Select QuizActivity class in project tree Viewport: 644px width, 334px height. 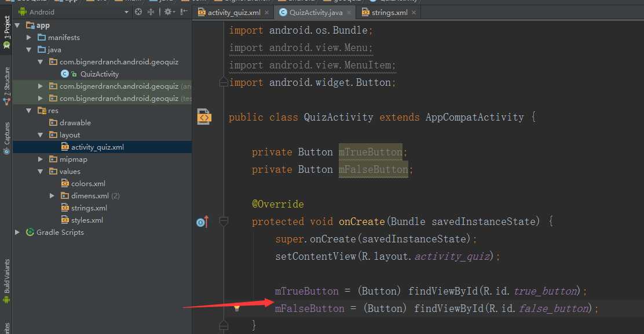coord(103,74)
